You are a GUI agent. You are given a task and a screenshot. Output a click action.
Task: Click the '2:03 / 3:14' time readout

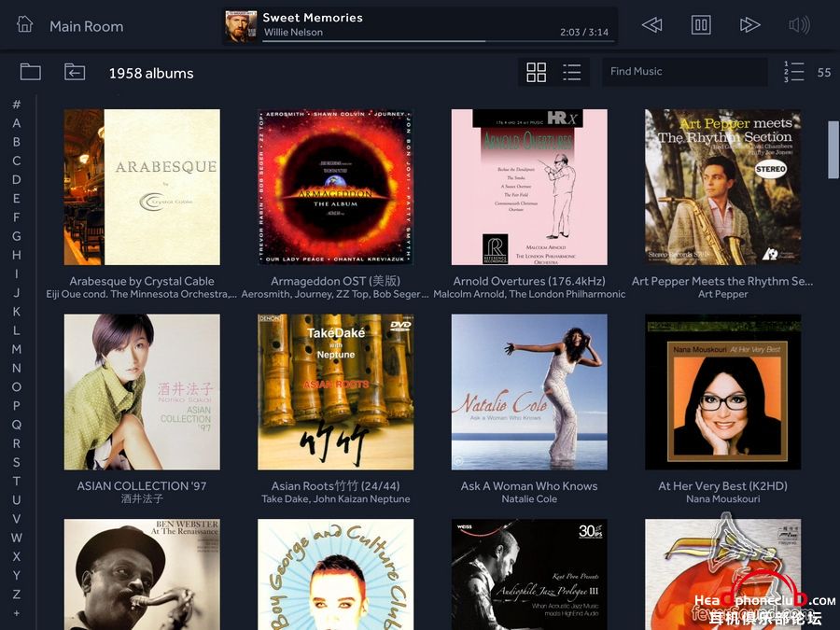[x=584, y=32]
